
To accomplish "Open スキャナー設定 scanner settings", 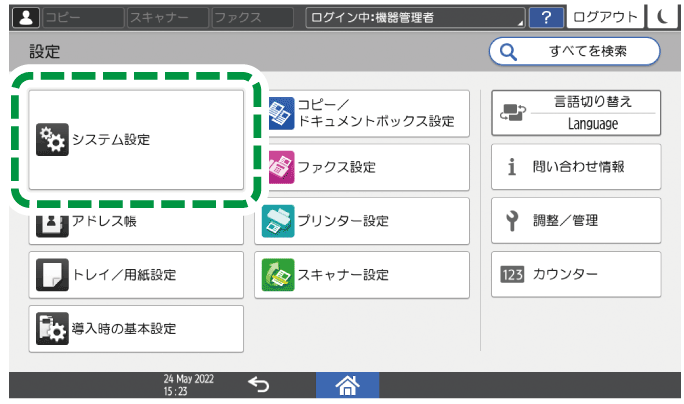I will (362, 275).
